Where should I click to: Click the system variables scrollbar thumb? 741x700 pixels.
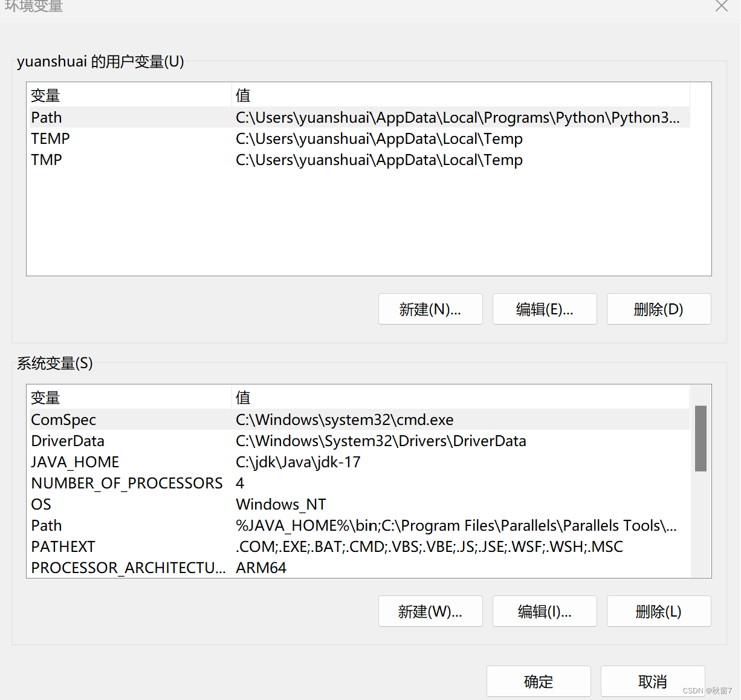[x=701, y=438]
